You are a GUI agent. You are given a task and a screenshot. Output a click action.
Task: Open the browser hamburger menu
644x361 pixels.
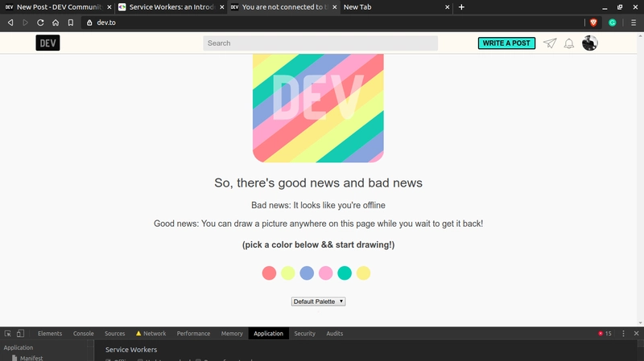coord(634,23)
